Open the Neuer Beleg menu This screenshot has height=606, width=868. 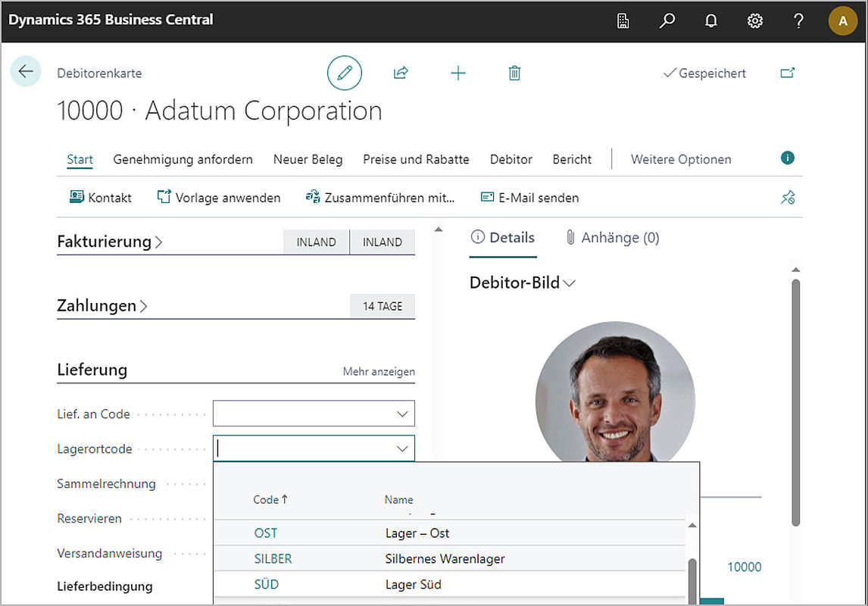pyautogui.click(x=308, y=159)
